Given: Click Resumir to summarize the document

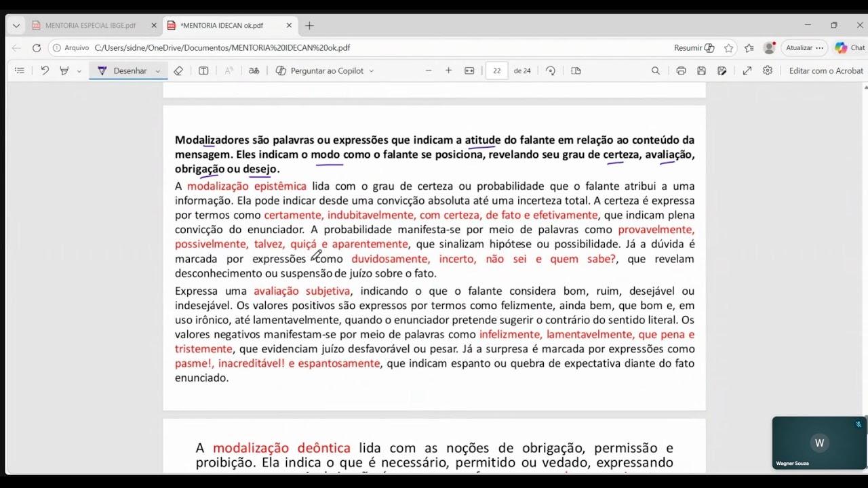Looking at the screenshot, I should 694,48.
